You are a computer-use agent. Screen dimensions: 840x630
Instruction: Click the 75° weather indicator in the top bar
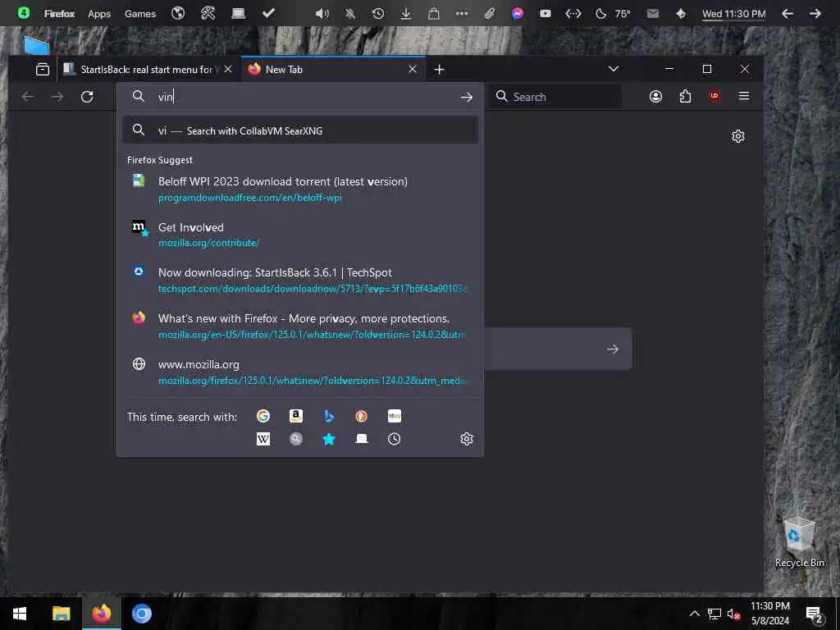pyautogui.click(x=614, y=13)
